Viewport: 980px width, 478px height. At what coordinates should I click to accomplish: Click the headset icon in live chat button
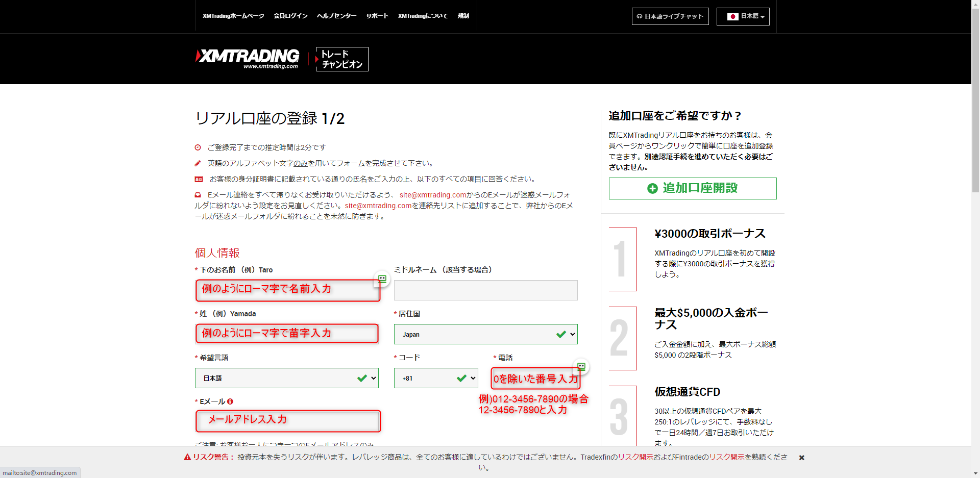click(639, 16)
